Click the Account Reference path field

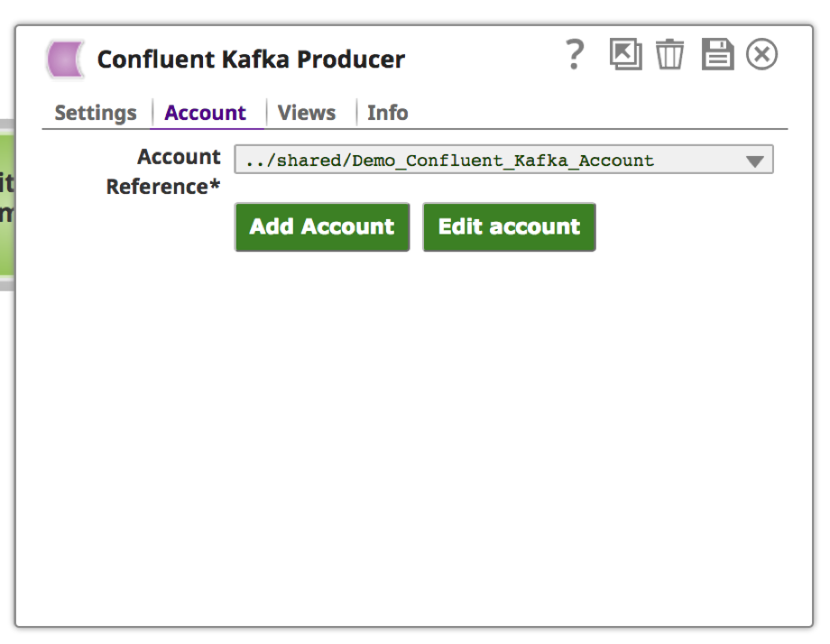(x=503, y=160)
